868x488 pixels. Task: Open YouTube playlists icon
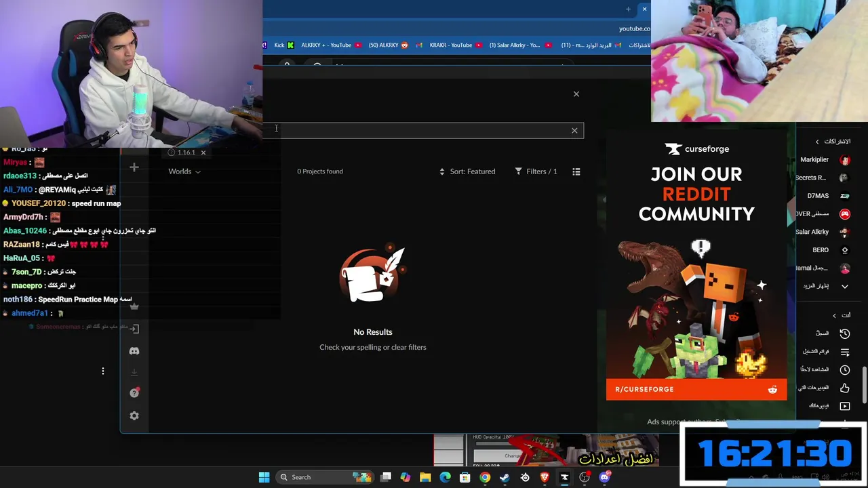tap(845, 352)
